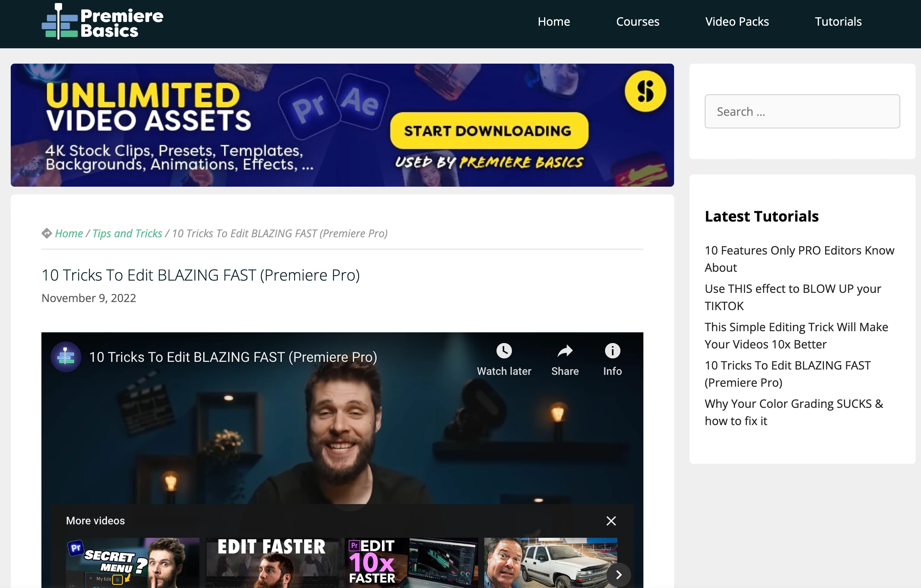The height and width of the screenshot is (588, 921).
Task: Open the Tutorials menu item
Action: [838, 22]
